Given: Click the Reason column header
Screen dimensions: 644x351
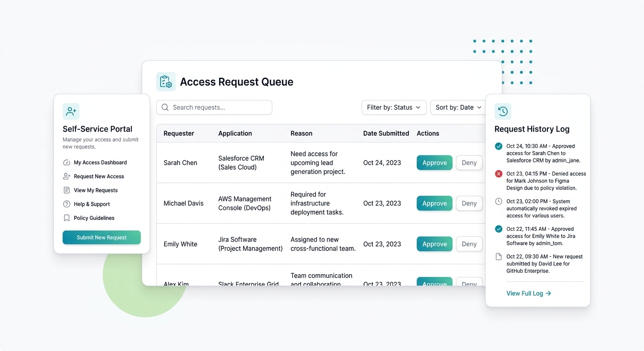Looking at the screenshot, I should [x=301, y=133].
